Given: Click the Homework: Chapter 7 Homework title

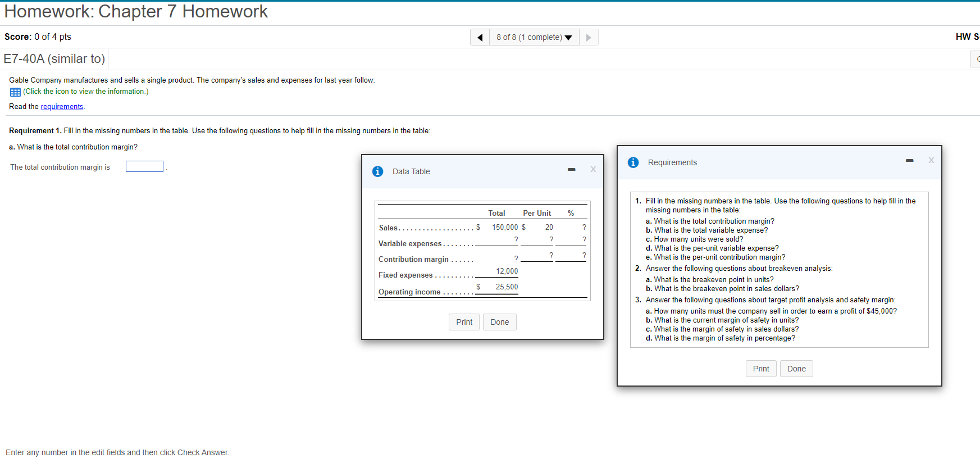Looking at the screenshot, I should coord(136,11).
